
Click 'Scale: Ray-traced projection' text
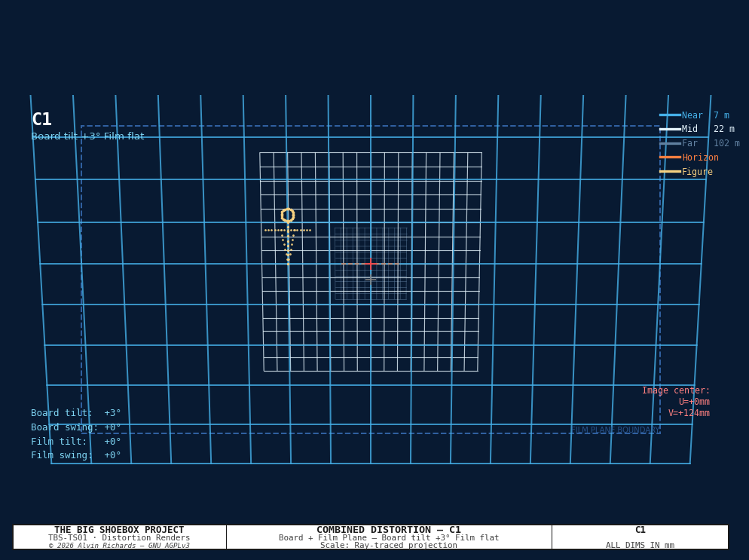pos(389,545)
